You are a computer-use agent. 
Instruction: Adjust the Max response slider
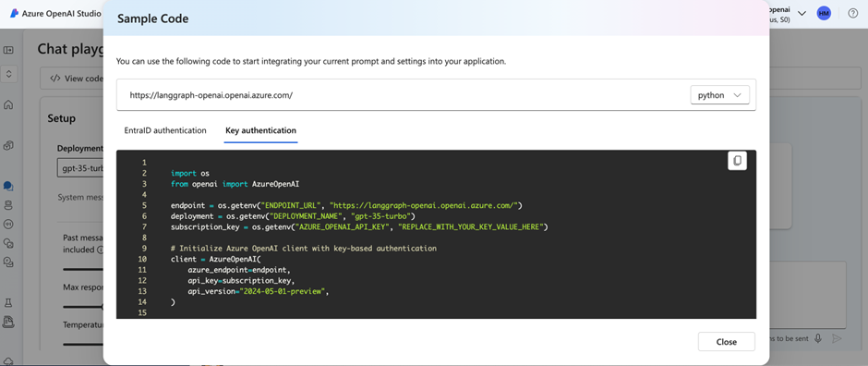pyautogui.click(x=83, y=306)
